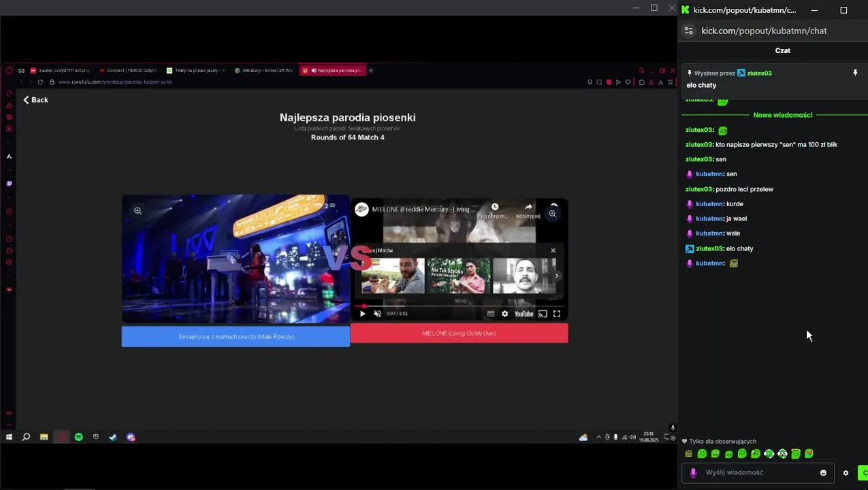
Task: Open the first suggested video thumbnail with bearded man
Action: point(393,276)
